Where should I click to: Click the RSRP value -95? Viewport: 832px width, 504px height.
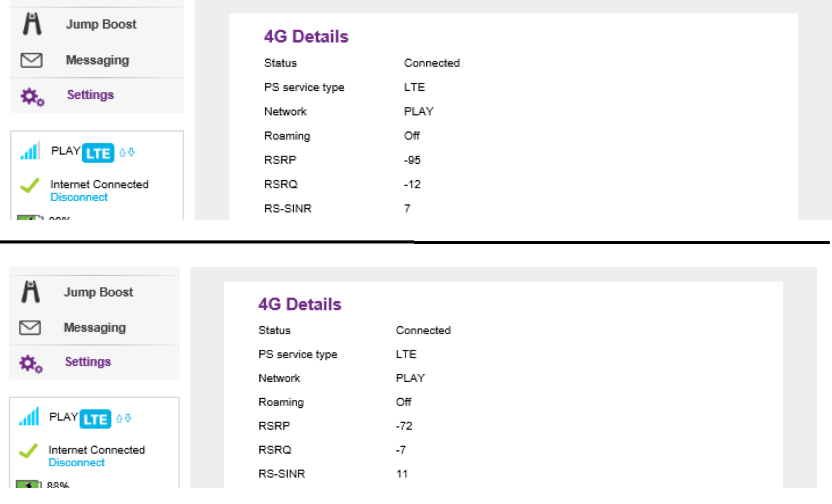coord(412,160)
